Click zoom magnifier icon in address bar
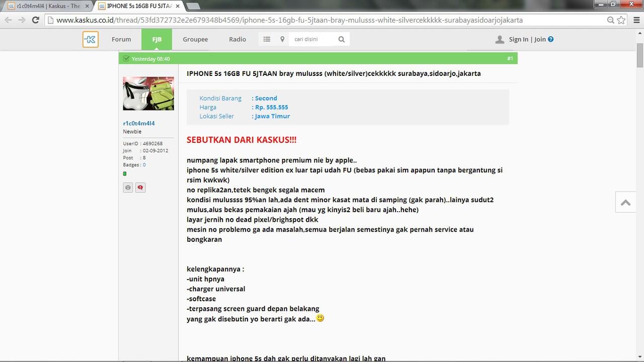This screenshot has height=362, width=644. (x=610, y=20)
